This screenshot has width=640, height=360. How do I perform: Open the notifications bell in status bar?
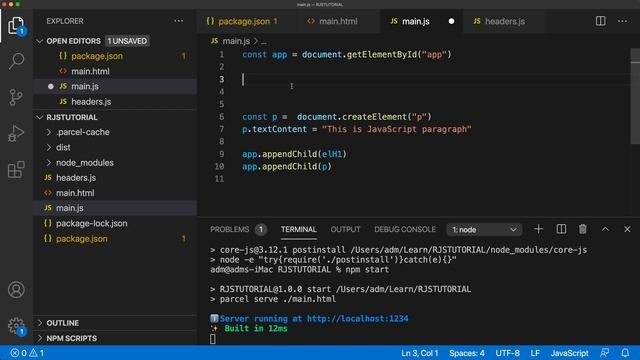tap(625, 353)
